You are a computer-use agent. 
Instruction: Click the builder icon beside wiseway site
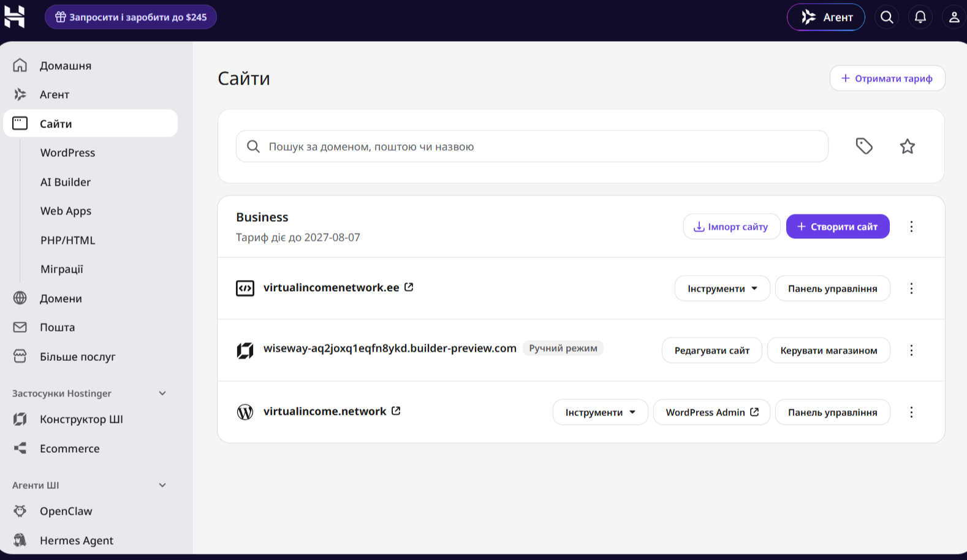(245, 350)
